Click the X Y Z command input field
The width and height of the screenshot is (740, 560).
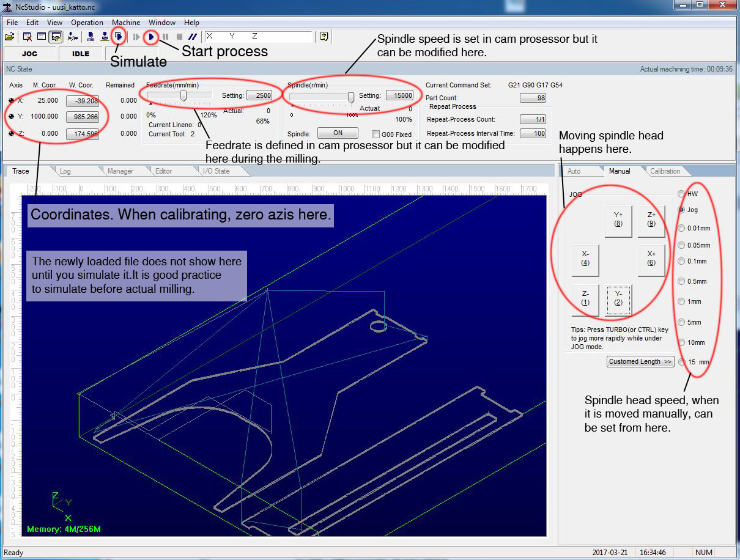tap(259, 37)
